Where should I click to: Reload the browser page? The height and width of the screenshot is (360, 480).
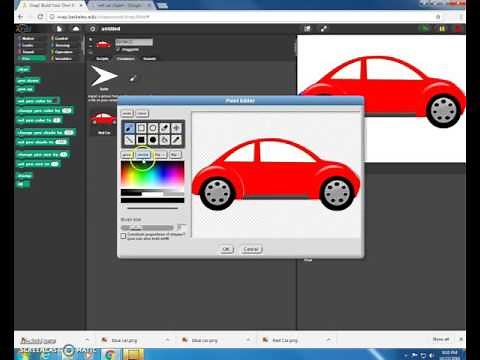(x=40, y=17)
